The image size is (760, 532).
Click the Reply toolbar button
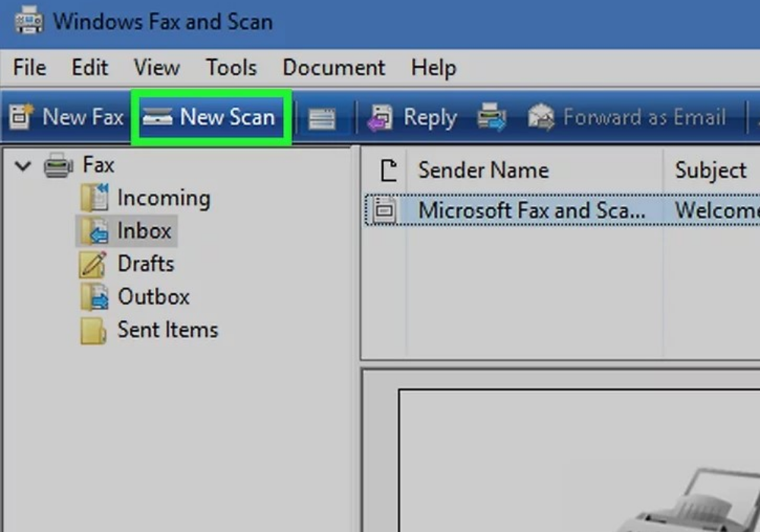click(x=412, y=118)
